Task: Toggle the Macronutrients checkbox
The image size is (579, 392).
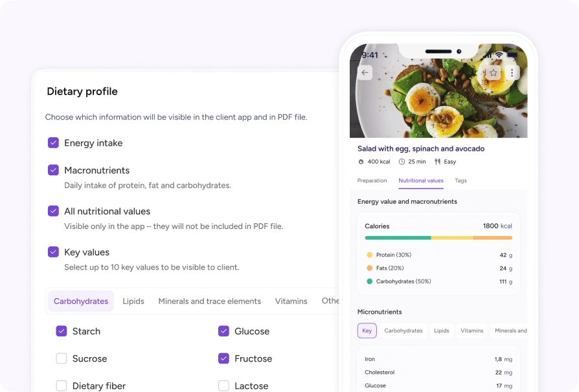Action: pyautogui.click(x=53, y=170)
